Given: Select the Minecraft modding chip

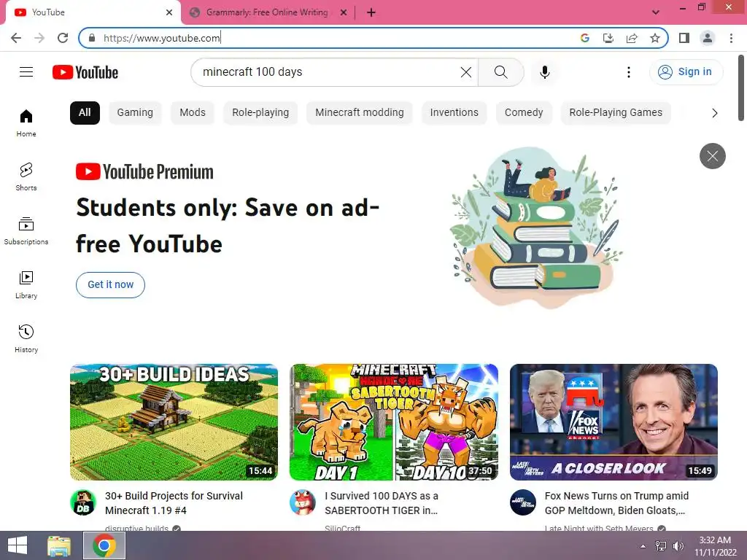Looking at the screenshot, I should point(359,113).
